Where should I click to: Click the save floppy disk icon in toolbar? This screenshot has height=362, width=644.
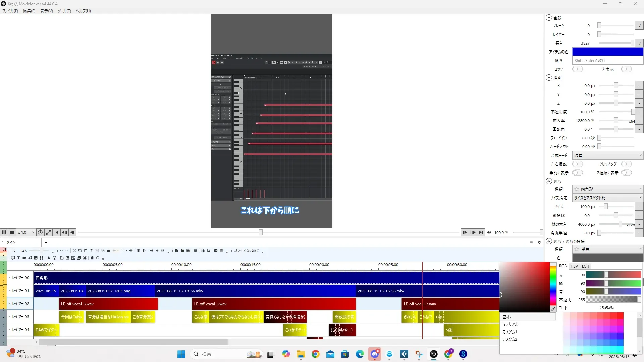click(x=188, y=251)
